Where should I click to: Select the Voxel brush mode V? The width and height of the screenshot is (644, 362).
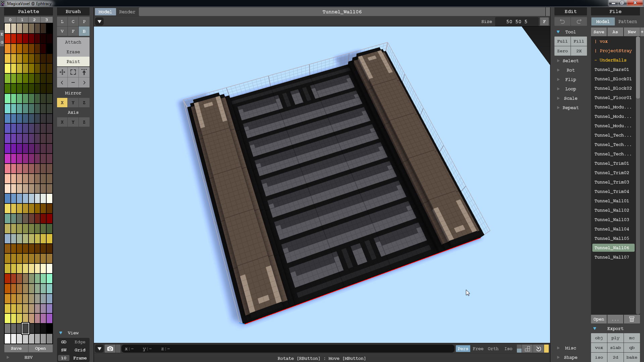click(x=62, y=31)
